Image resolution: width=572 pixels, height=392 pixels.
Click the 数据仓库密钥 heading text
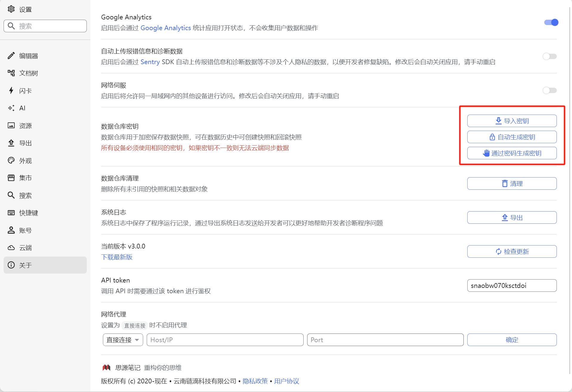pos(120,126)
